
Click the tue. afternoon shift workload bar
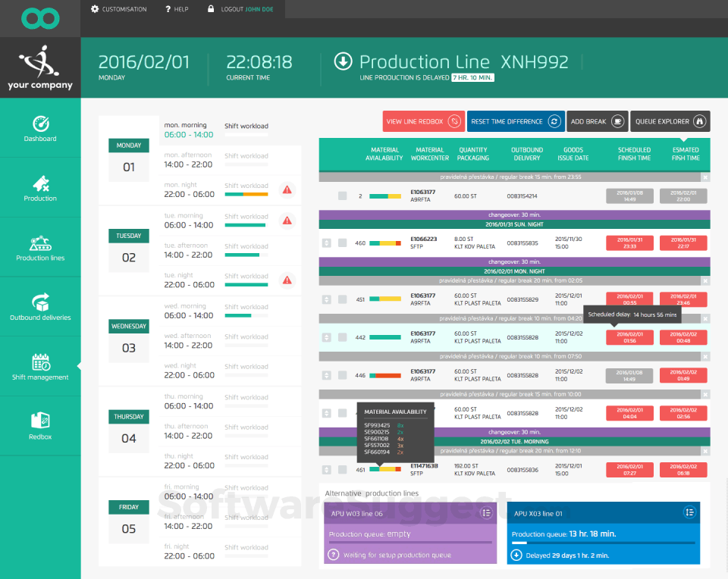pos(246,255)
